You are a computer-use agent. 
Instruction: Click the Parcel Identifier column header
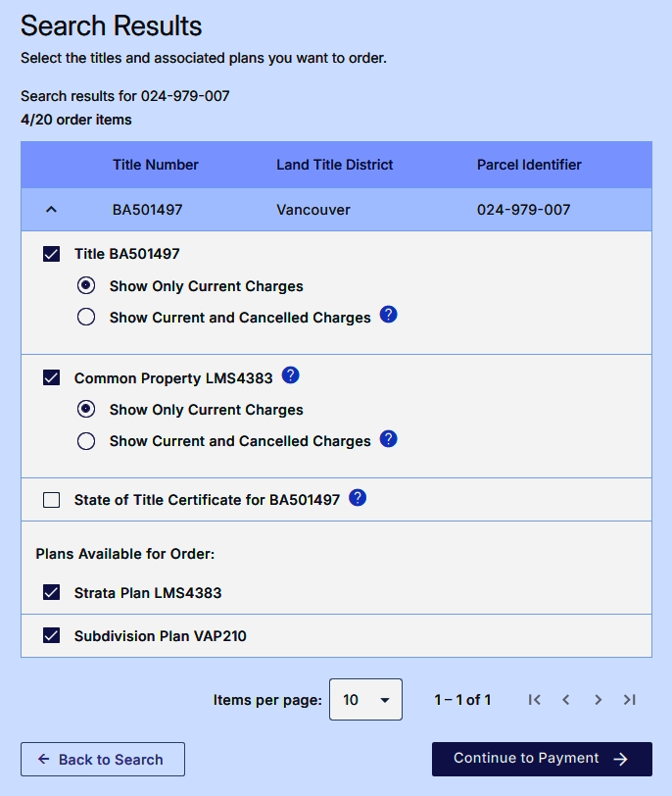529,165
